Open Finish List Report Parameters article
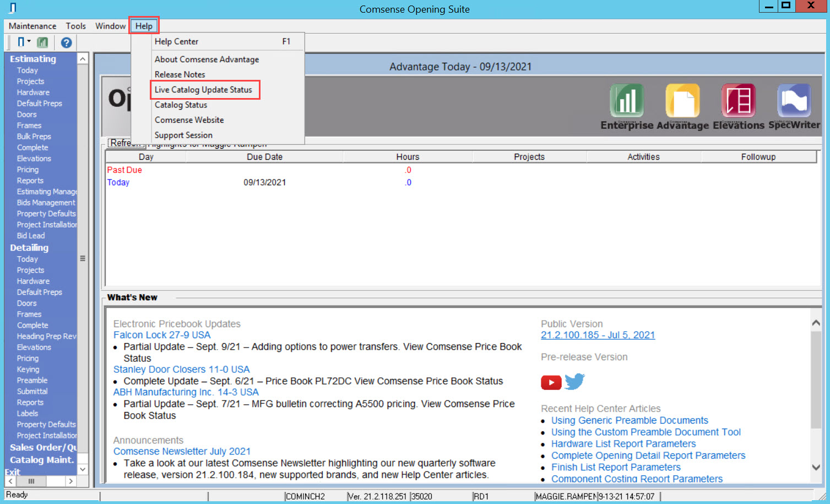This screenshot has height=504, width=830. [x=616, y=467]
